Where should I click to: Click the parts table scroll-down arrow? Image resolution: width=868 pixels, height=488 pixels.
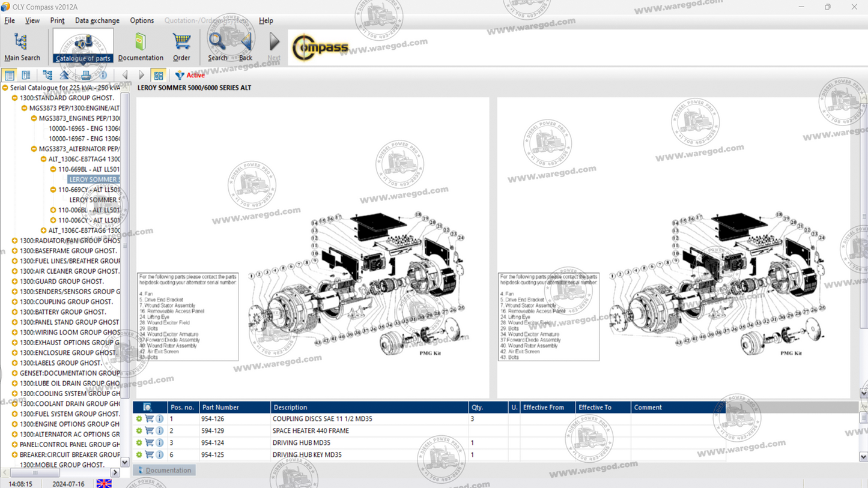(x=863, y=457)
